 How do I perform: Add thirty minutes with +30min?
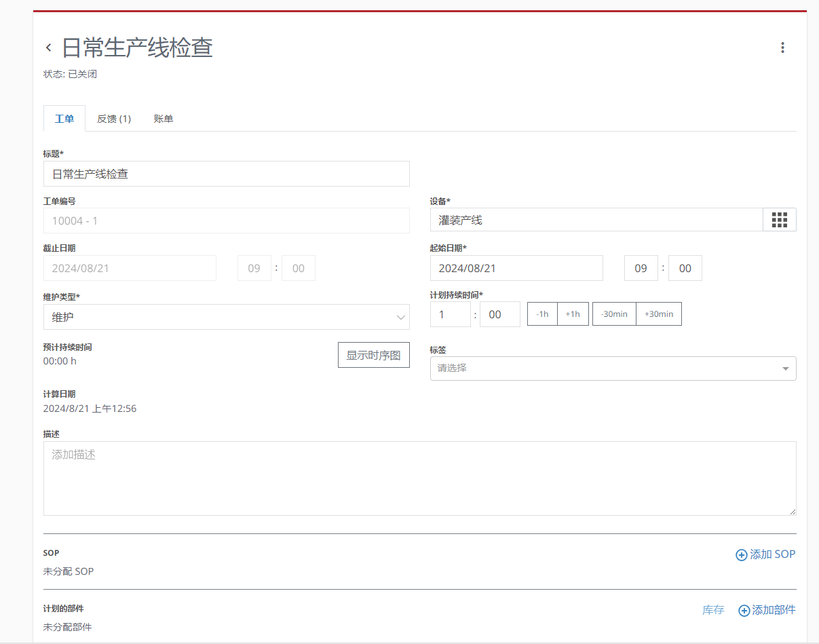tap(658, 314)
